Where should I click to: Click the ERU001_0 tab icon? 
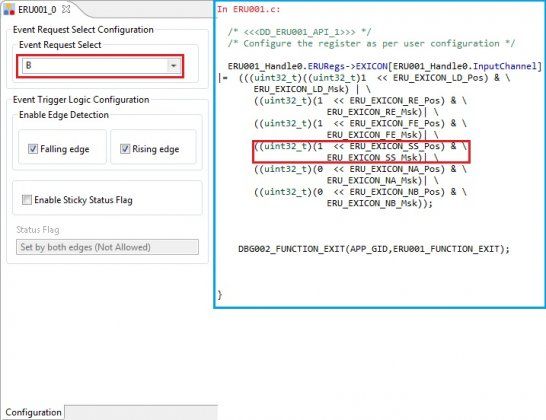pos(9,9)
